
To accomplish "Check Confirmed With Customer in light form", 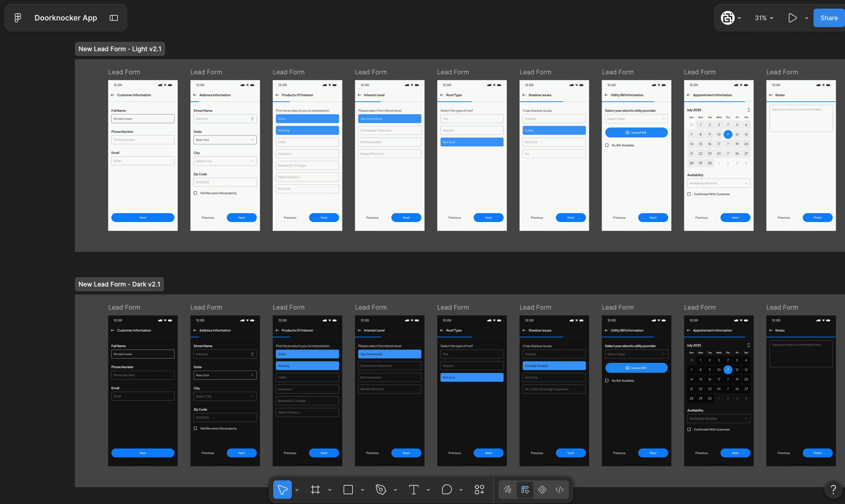I will tap(689, 194).
